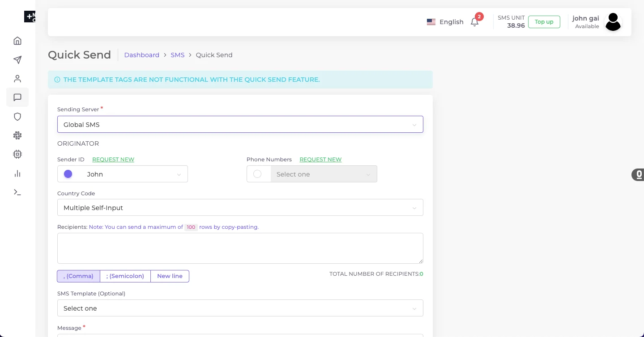Click the Quick Send breadcrumb text
Screen dimensions: 644x337
click(214, 55)
